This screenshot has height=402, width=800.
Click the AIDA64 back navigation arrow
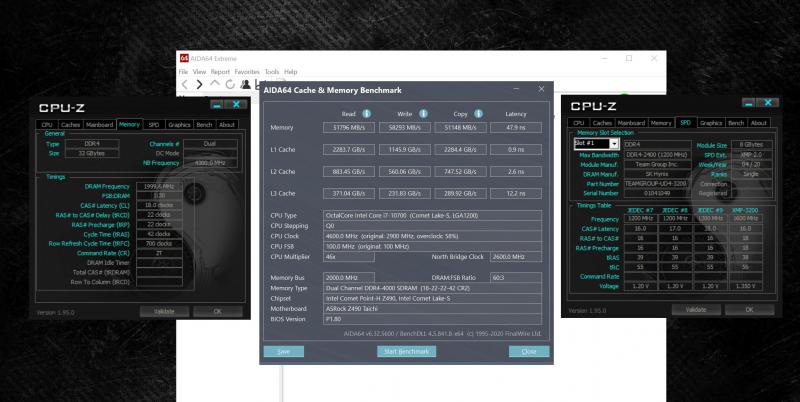pos(184,85)
